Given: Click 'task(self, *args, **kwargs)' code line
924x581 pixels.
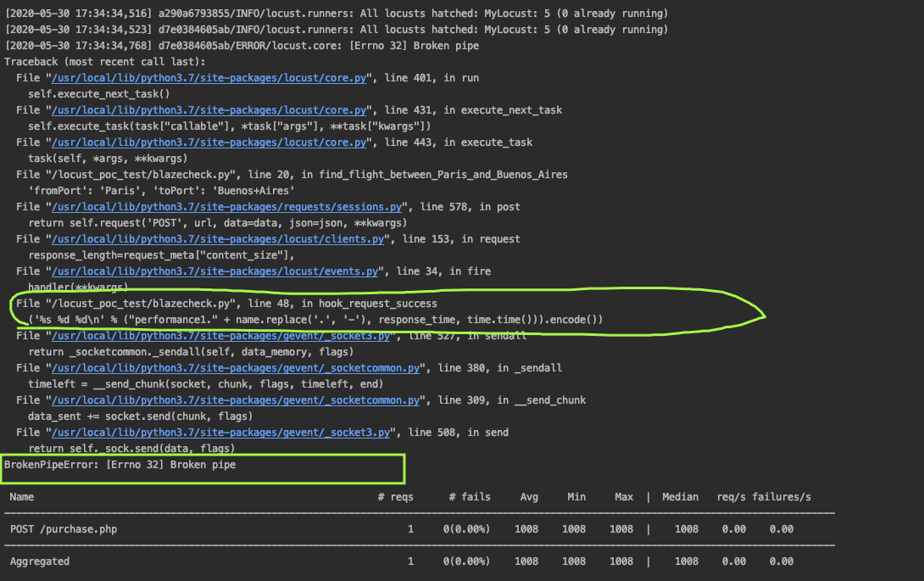Looking at the screenshot, I should [108, 159].
